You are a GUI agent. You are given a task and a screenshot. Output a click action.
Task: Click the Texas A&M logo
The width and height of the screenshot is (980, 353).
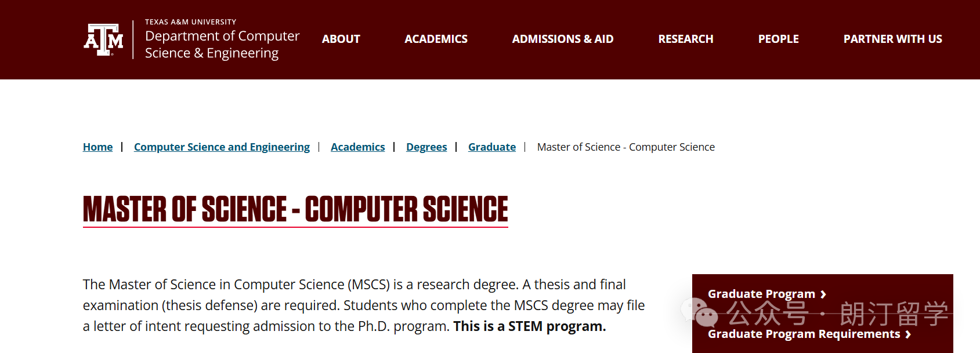coord(104,39)
